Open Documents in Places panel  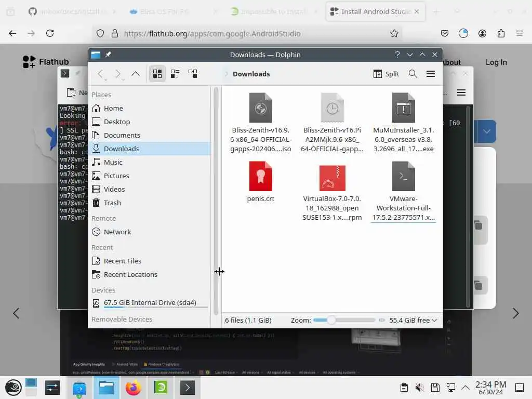(149, 136)
